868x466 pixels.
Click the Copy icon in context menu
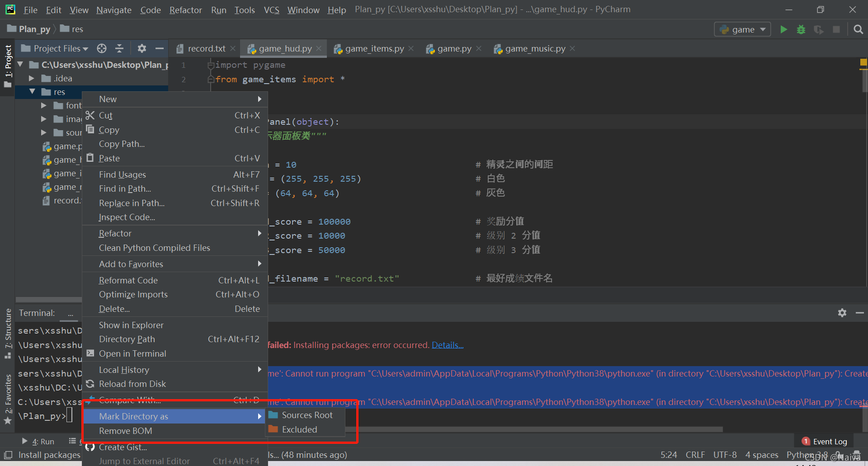90,129
